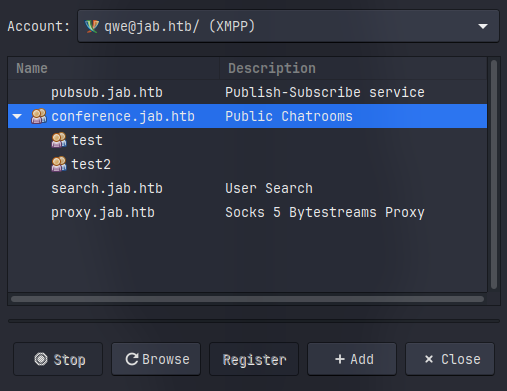Image resolution: width=507 pixels, height=391 pixels.
Task: Click the chatroom icon beside conference.jab.htb
Action: 39,116
